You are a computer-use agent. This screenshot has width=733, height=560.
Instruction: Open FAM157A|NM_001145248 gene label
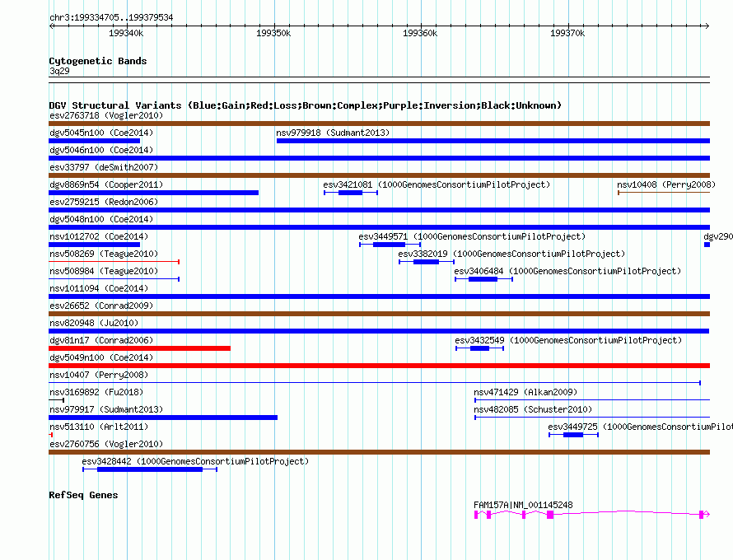[523, 505]
